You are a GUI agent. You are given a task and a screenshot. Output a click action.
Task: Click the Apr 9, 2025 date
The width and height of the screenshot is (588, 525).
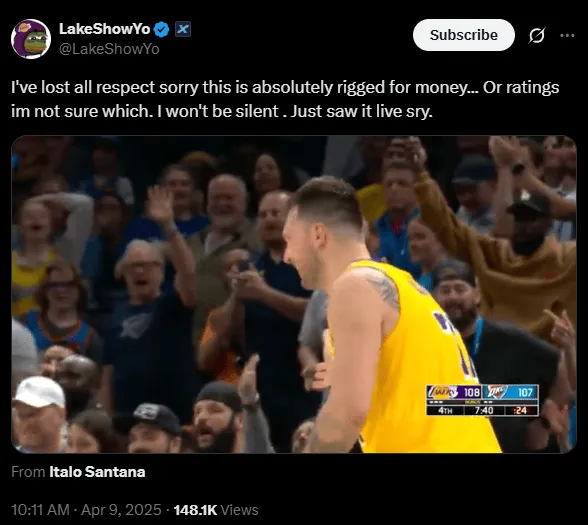(x=122, y=510)
